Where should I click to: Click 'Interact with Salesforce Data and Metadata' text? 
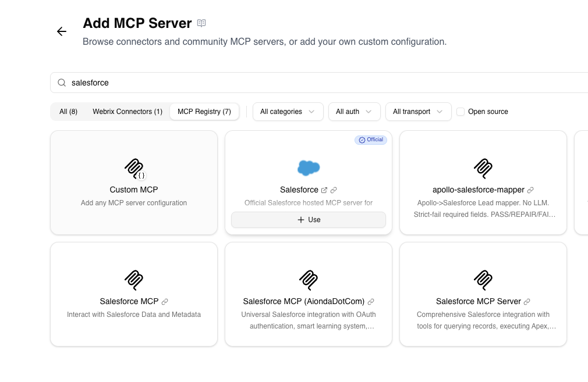coord(134,315)
